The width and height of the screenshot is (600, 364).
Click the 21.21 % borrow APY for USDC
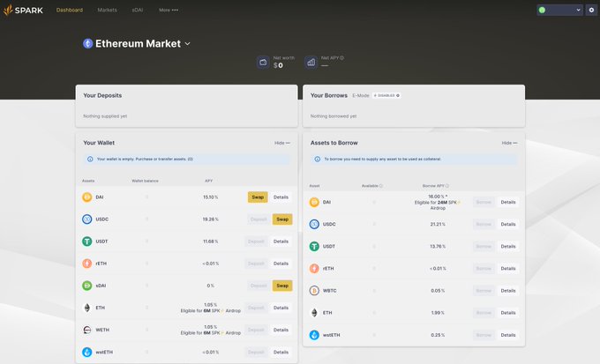(438, 224)
